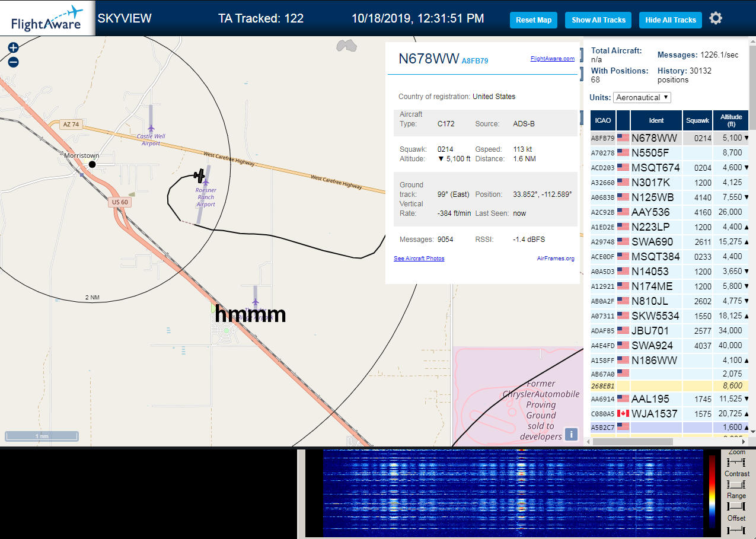Click the aircraft list horizontal scrollbar

click(x=632, y=441)
